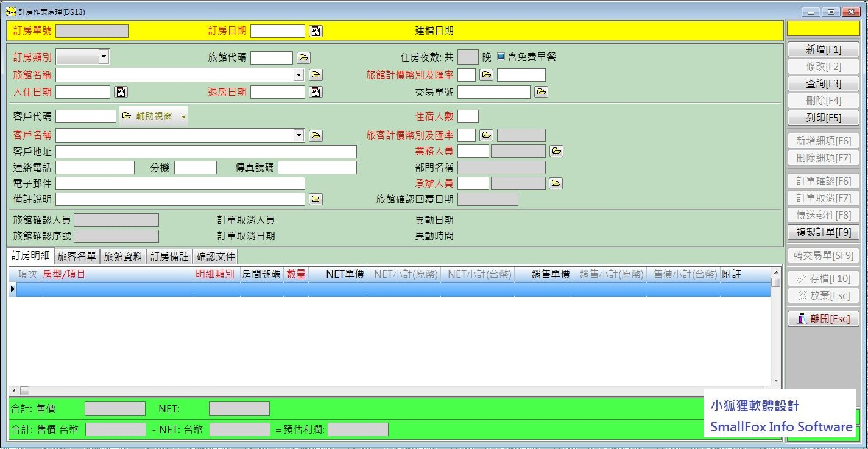The height and width of the screenshot is (449, 868).
Task: Click the 客戶地址 input field
Action: click(206, 152)
